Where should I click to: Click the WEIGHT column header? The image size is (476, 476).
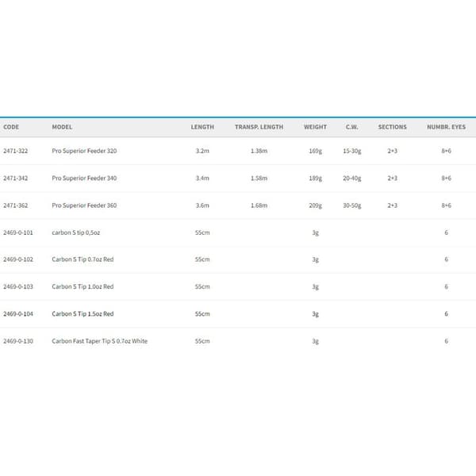[x=316, y=127]
